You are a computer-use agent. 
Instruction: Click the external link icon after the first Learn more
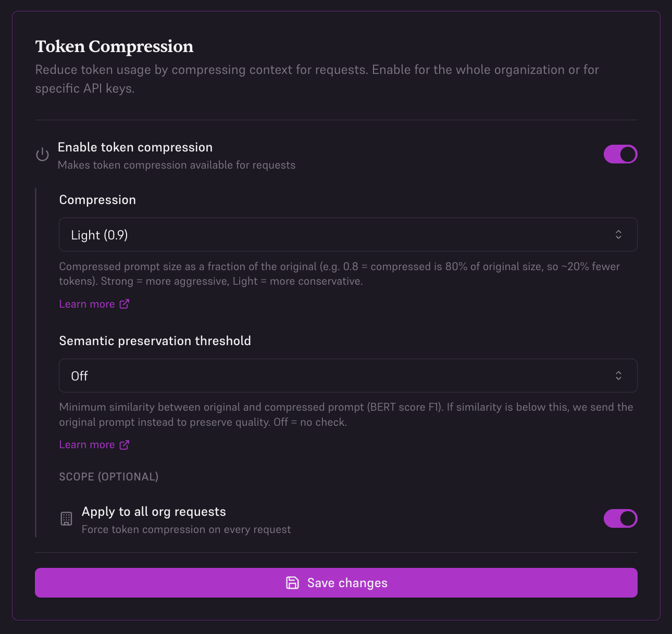tap(124, 303)
